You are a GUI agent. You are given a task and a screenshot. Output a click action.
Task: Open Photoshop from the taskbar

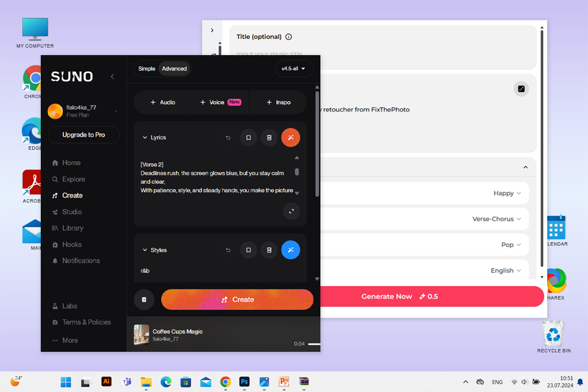coord(245,382)
